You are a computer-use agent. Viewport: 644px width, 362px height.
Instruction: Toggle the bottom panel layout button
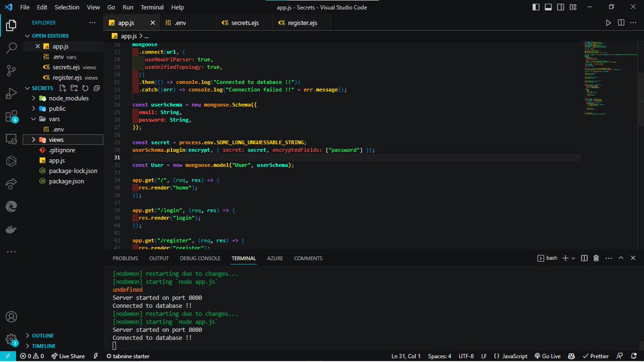coord(548,7)
